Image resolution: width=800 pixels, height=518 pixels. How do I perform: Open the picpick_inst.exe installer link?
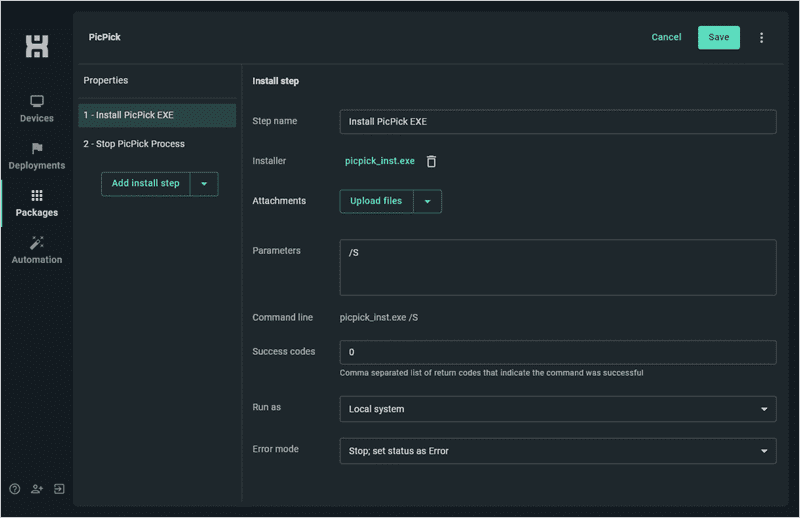(380, 161)
